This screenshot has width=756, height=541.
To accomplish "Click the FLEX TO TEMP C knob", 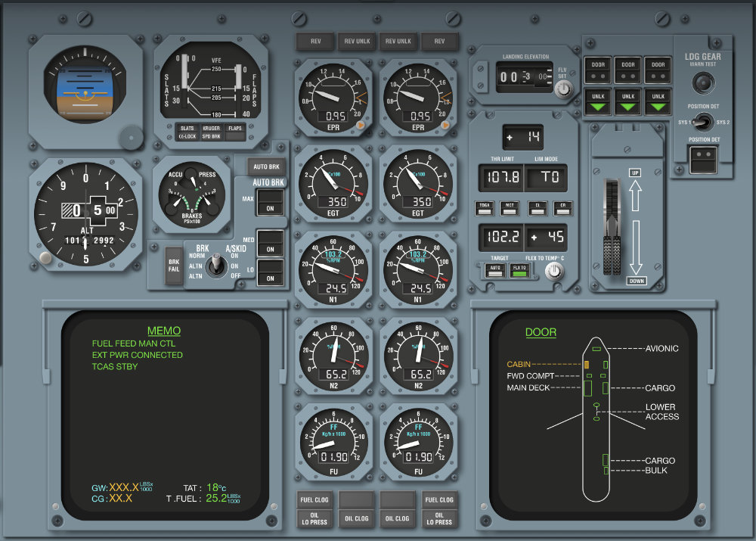I will click(553, 271).
